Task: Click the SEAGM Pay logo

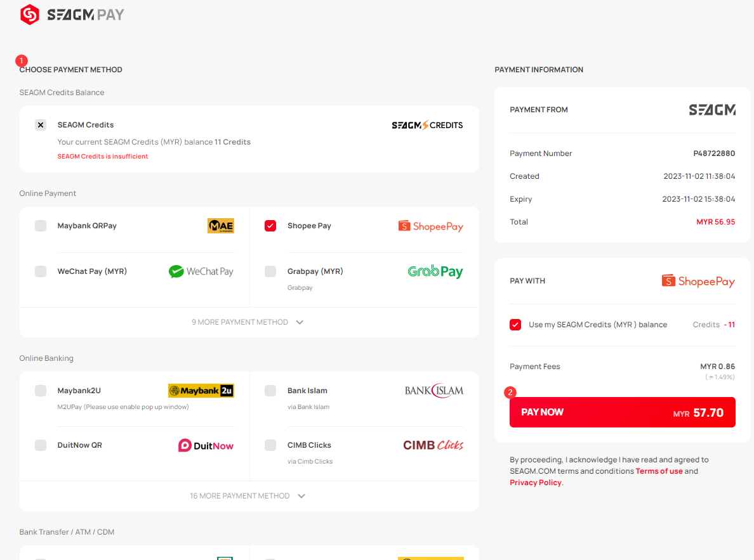Action: click(72, 15)
